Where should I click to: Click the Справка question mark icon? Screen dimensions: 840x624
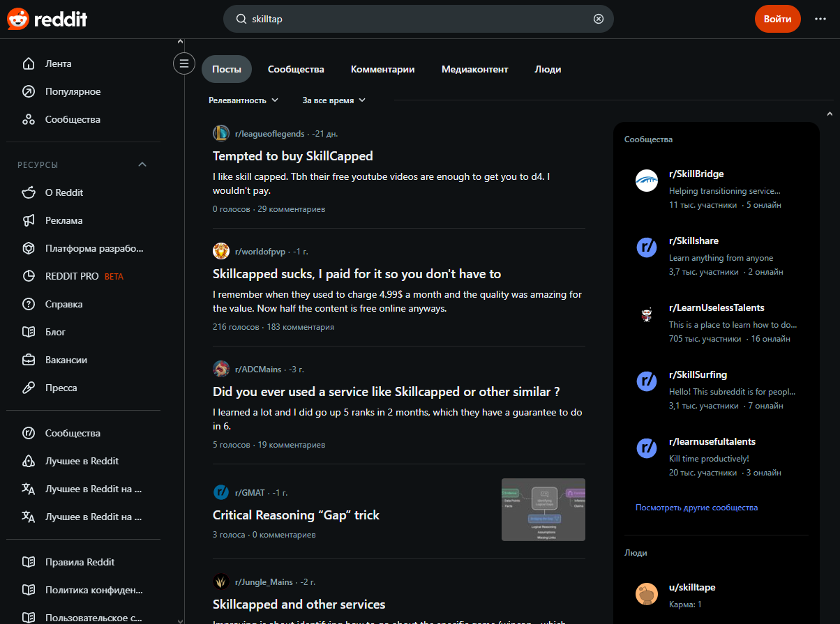tap(29, 304)
